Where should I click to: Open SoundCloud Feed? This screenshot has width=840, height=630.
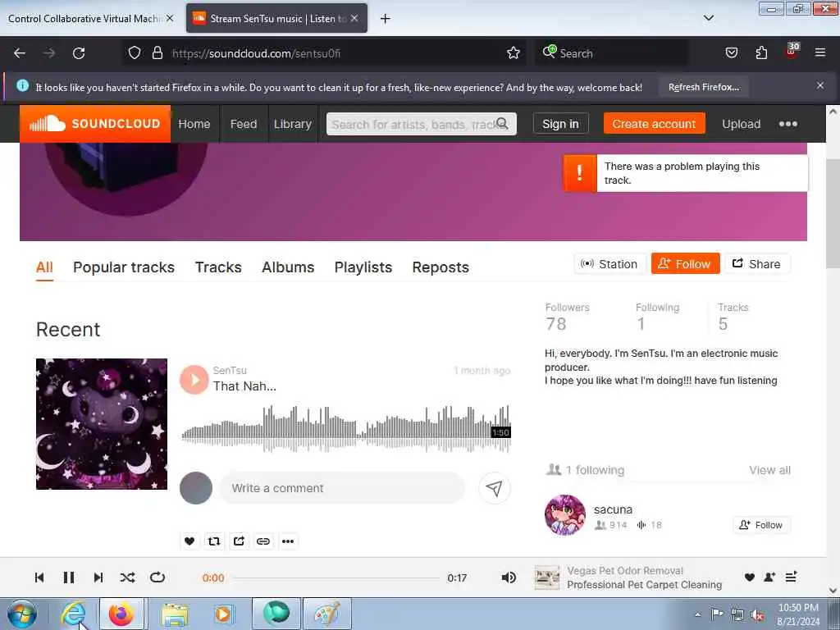tap(243, 124)
